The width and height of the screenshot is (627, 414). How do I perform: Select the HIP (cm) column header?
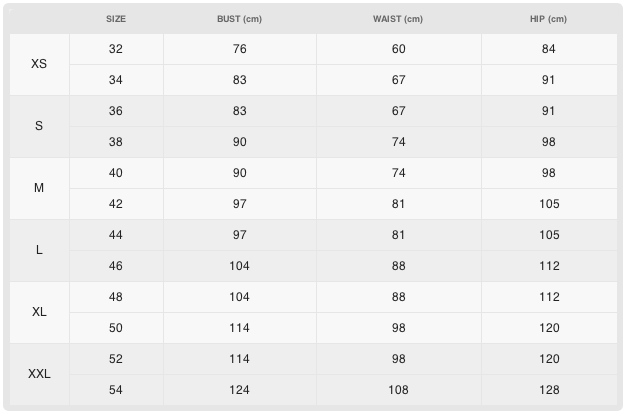548,19
